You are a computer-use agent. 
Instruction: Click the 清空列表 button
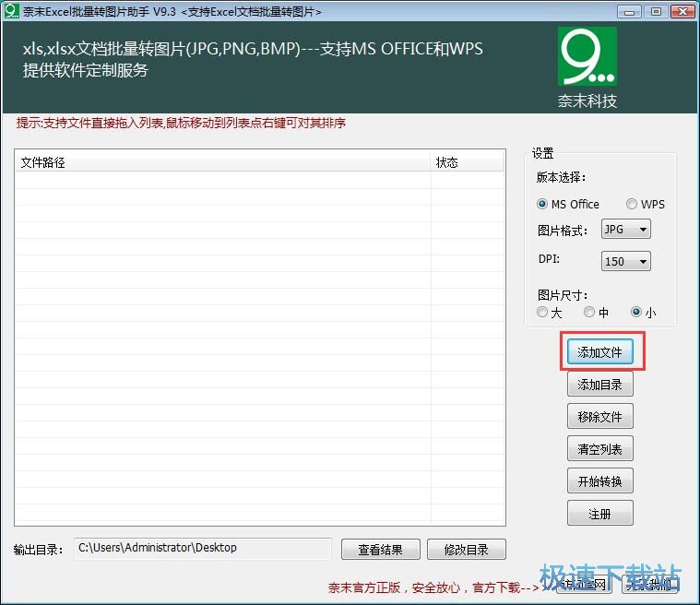point(600,449)
